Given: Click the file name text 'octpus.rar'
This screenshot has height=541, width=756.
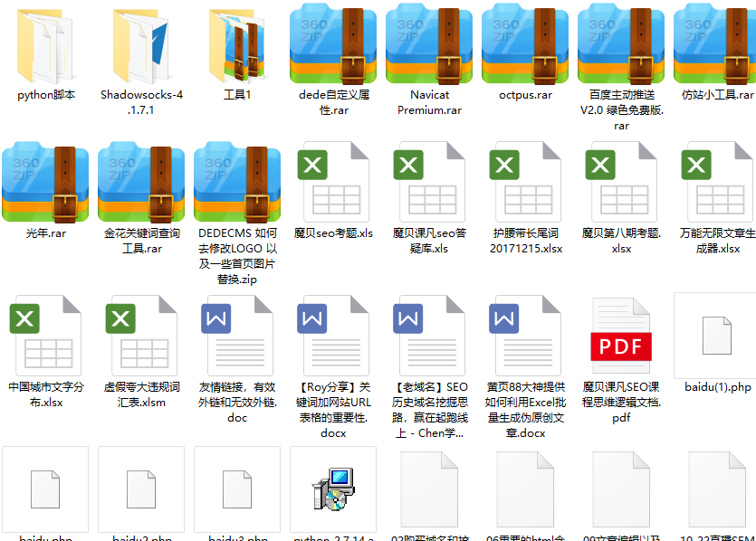Looking at the screenshot, I should click(x=525, y=95).
